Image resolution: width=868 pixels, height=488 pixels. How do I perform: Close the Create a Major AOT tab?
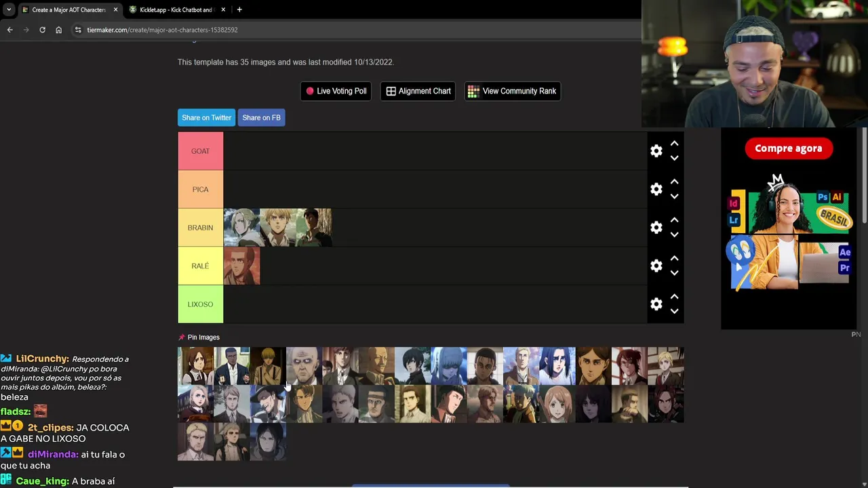(x=115, y=9)
